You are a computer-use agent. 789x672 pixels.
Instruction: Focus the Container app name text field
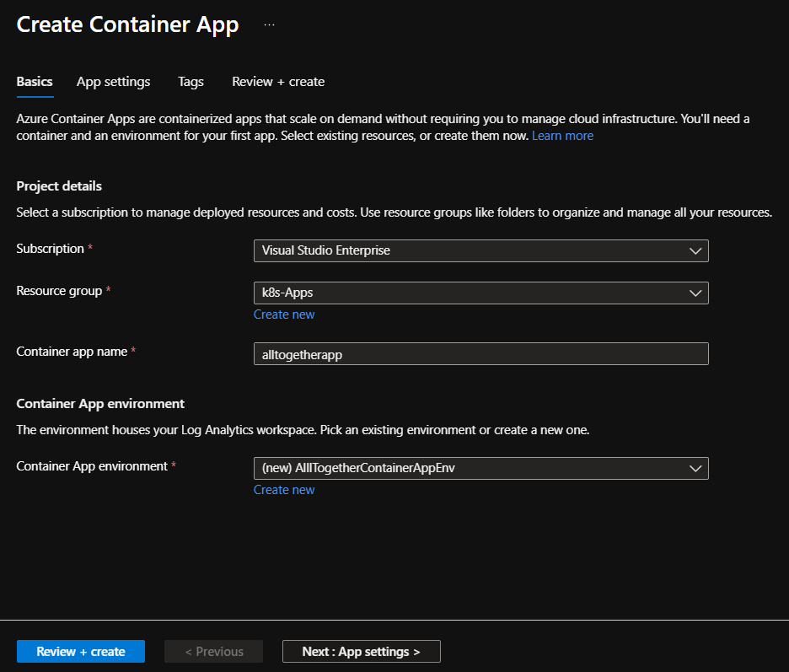point(480,354)
